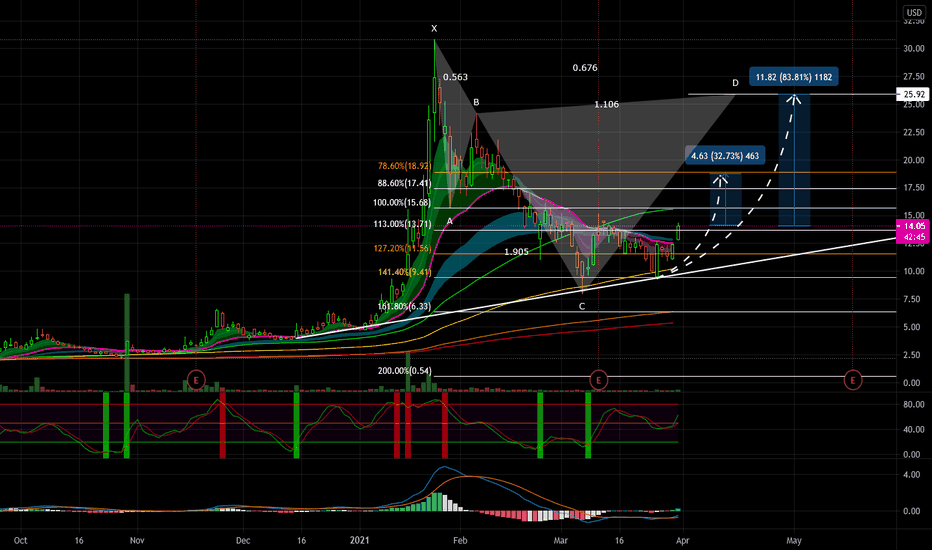The width and height of the screenshot is (932, 550).
Task: Open the USD currency selector
Action: (914, 12)
